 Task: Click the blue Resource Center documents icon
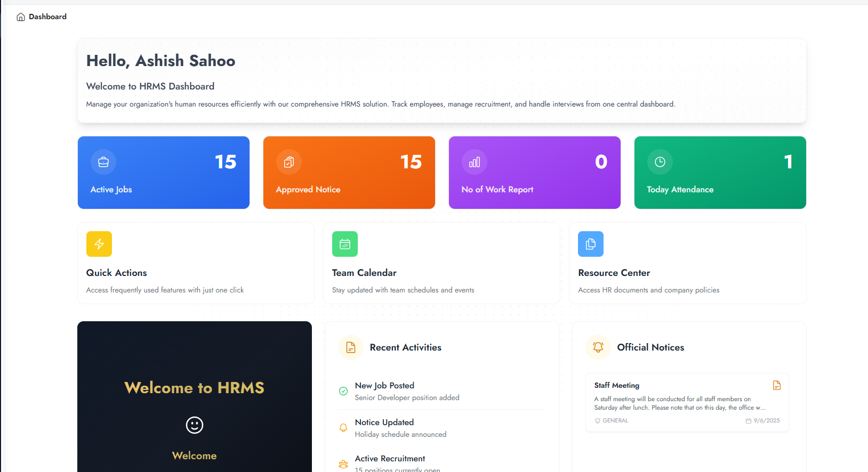pos(591,244)
